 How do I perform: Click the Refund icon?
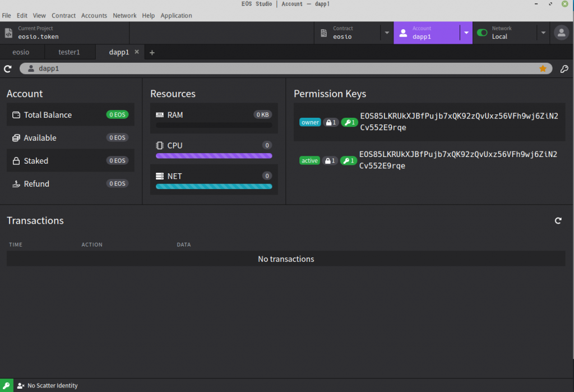tap(16, 184)
